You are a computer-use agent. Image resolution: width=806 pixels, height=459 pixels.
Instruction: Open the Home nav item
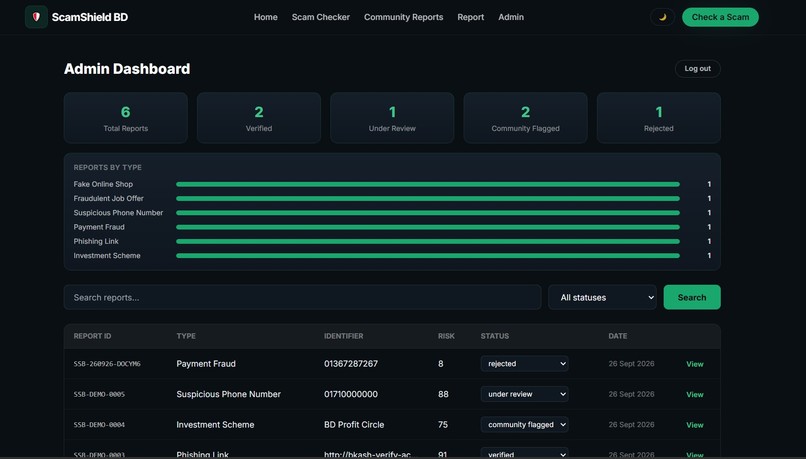pyautogui.click(x=265, y=17)
